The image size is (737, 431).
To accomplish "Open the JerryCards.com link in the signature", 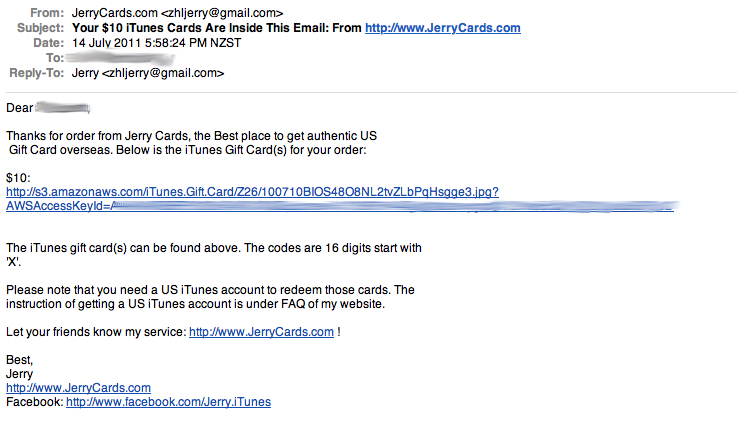I will 78,388.
